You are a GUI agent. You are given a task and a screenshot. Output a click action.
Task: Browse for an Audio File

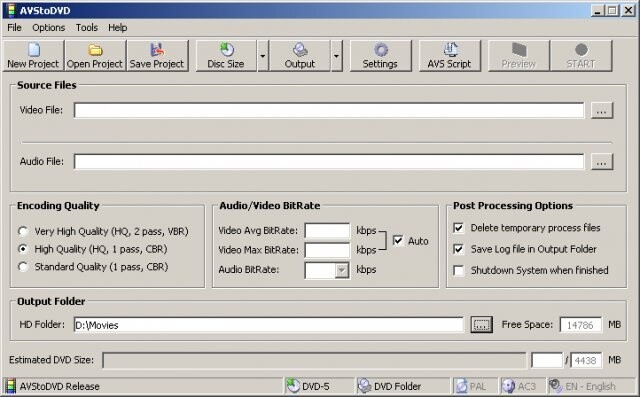[x=602, y=162]
